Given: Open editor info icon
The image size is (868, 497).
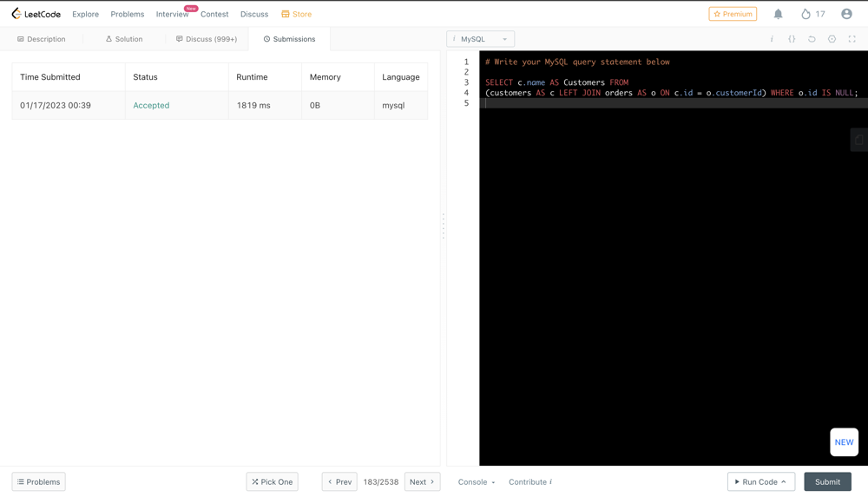Looking at the screenshot, I should [x=772, y=39].
